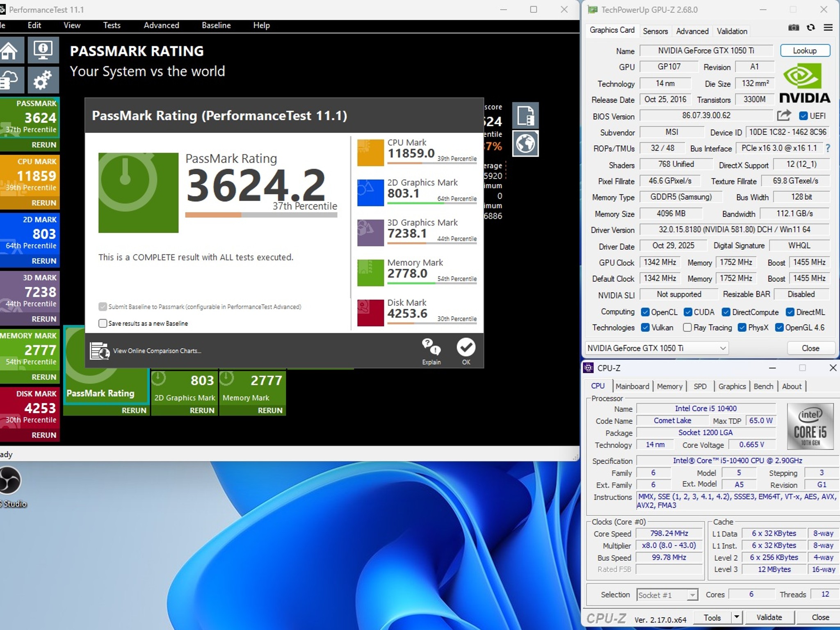Toggle the DirectCompute checkbox
Viewport: 840px width, 630px height.
(726, 312)
